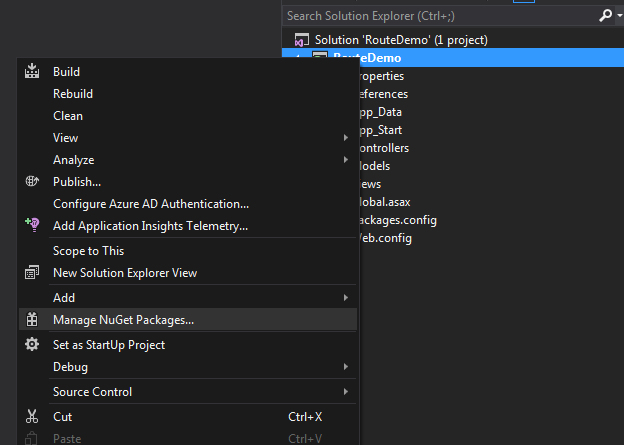Image resolution: width=624 pixels, height=445 pixels.
Task: Select Scope to This
Action: (88, 251)
